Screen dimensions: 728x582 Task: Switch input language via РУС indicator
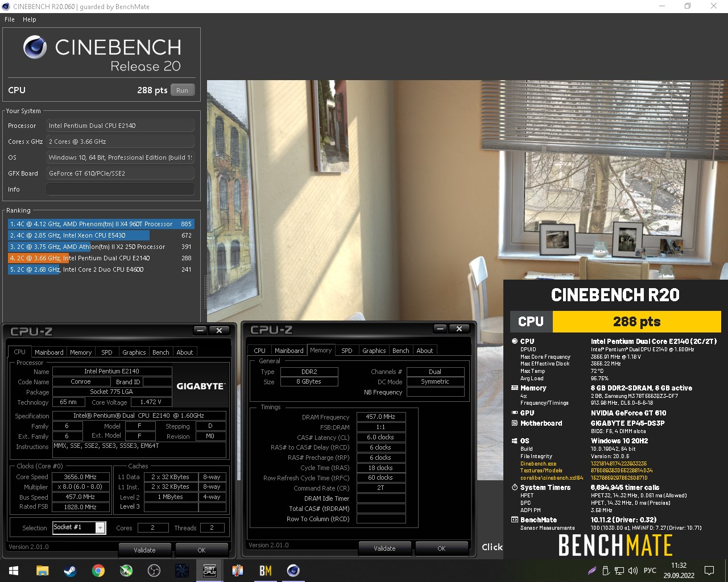[x=650, y=571]
